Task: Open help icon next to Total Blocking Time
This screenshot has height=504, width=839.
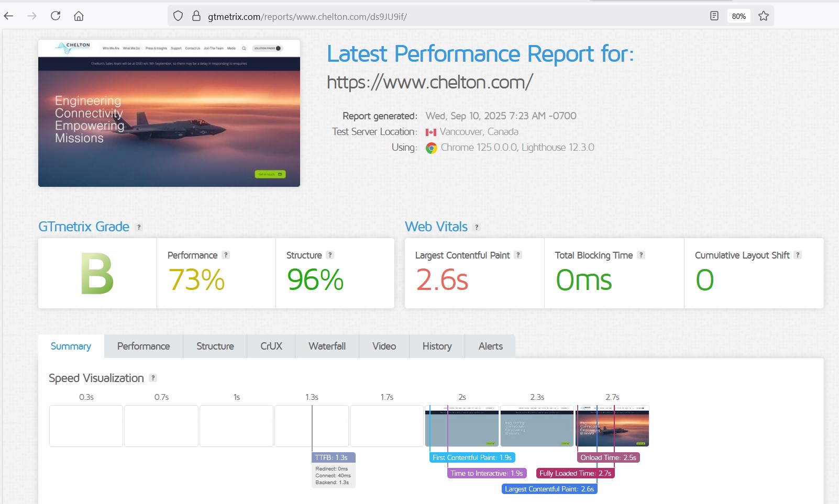Action: [x=641, y=255]
